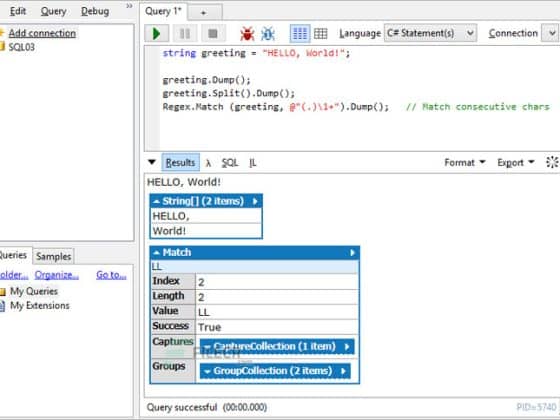The width and height of the screenshot is (560, 420).
Task: Click GroupCollection right arrow icon
Action: (x=343, y=371)
